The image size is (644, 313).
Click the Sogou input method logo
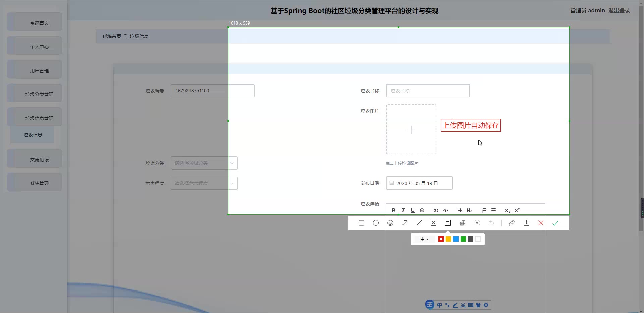click(x=430, y=305)
